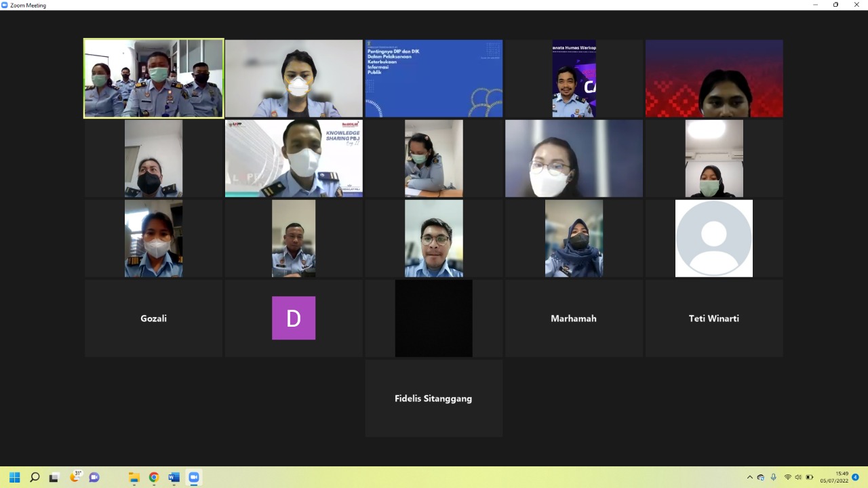Select the Gozali participant tile

154,319
